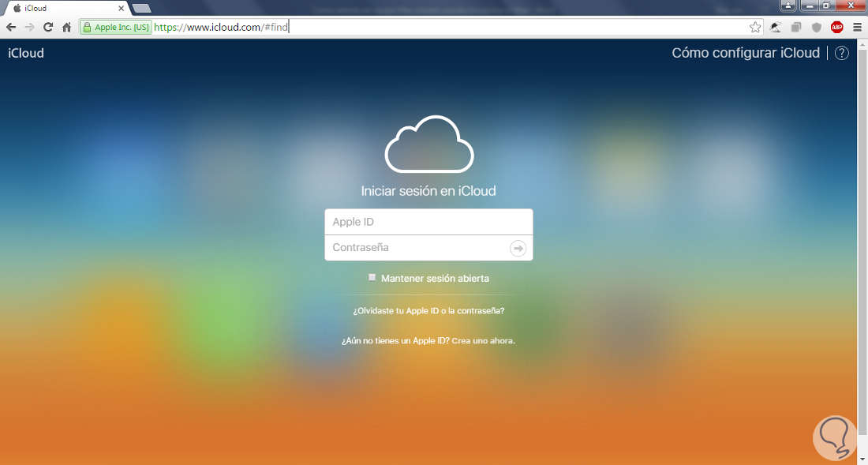This screenshot has height=465, width=868.
Task: Open Cómo configurar iCloud link
Action: point(746,53)
